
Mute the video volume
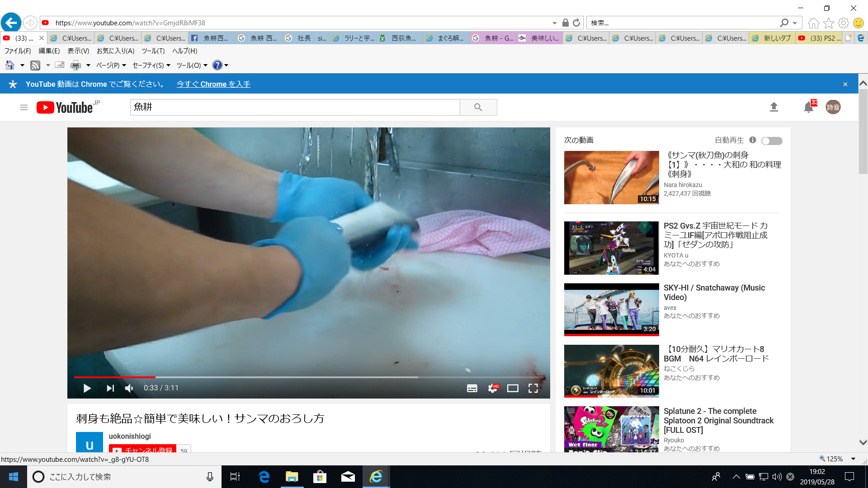coord(129,388)
